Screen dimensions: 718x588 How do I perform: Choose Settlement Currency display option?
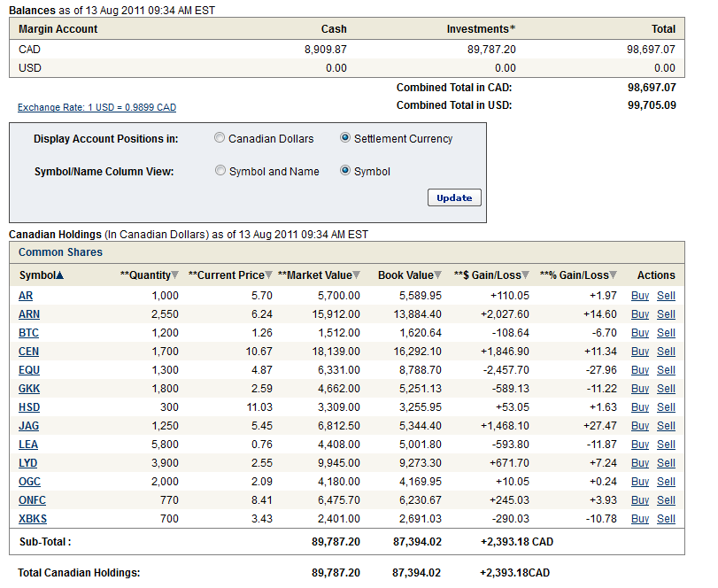pos(345,138)
